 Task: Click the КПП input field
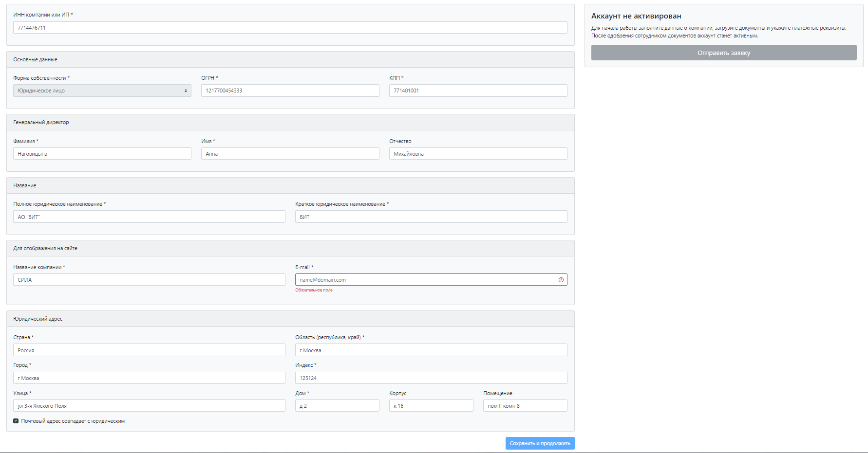(478, 91)
